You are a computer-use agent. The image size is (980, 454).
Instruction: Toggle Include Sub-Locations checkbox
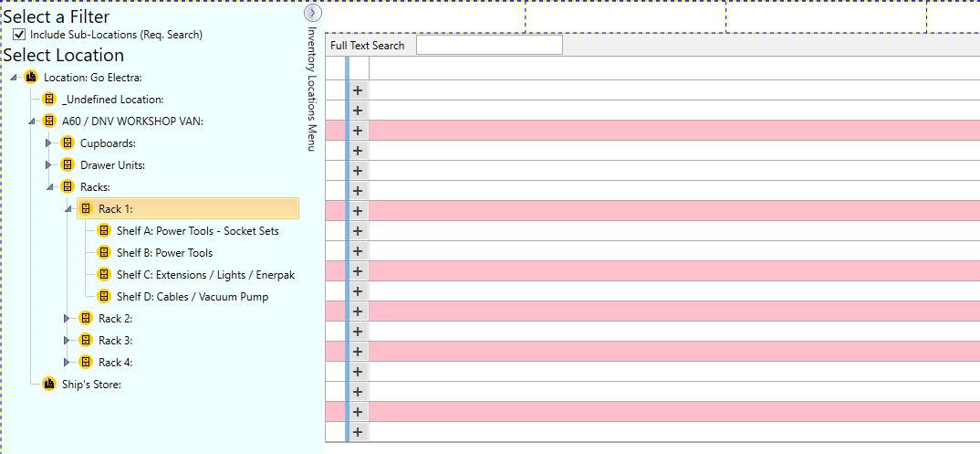(x=19, y=35)
